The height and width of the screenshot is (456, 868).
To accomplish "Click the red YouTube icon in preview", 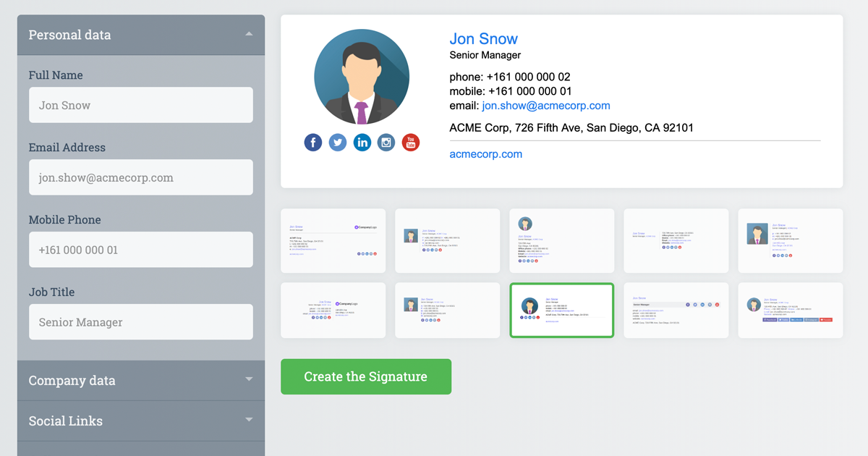I will 411,143.
